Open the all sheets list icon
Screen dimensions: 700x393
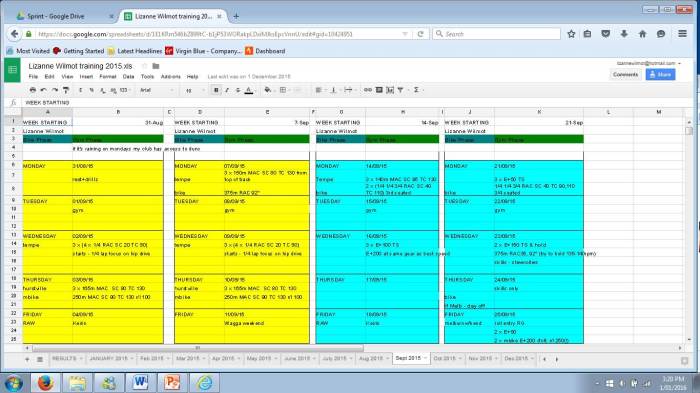point(40,359)
